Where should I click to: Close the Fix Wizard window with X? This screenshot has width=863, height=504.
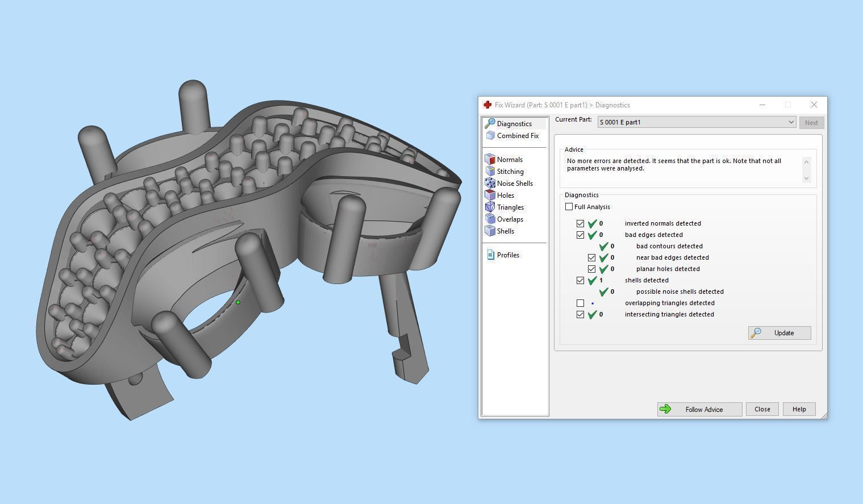coord(814,105)
